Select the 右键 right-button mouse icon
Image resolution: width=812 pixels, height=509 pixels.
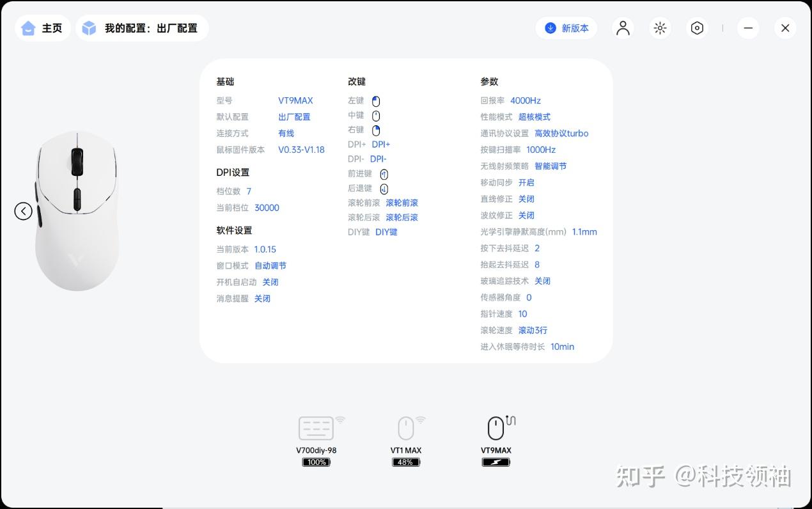376,130
